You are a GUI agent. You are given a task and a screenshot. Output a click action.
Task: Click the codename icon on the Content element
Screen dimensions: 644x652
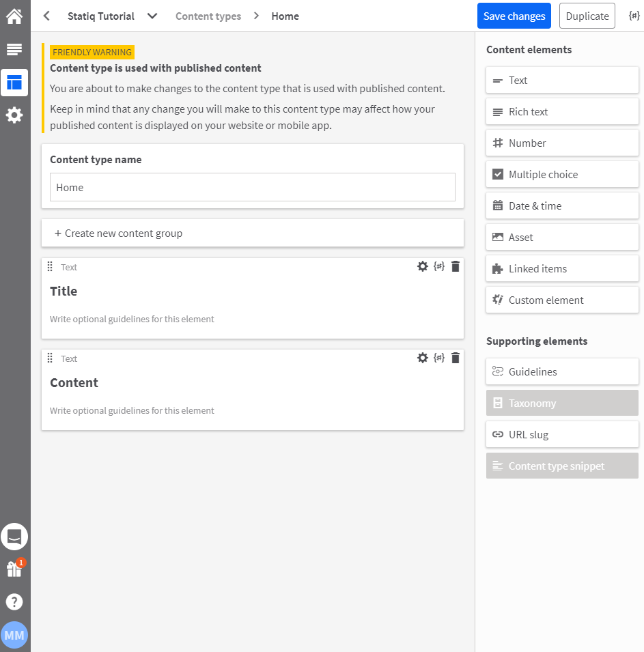439,358
